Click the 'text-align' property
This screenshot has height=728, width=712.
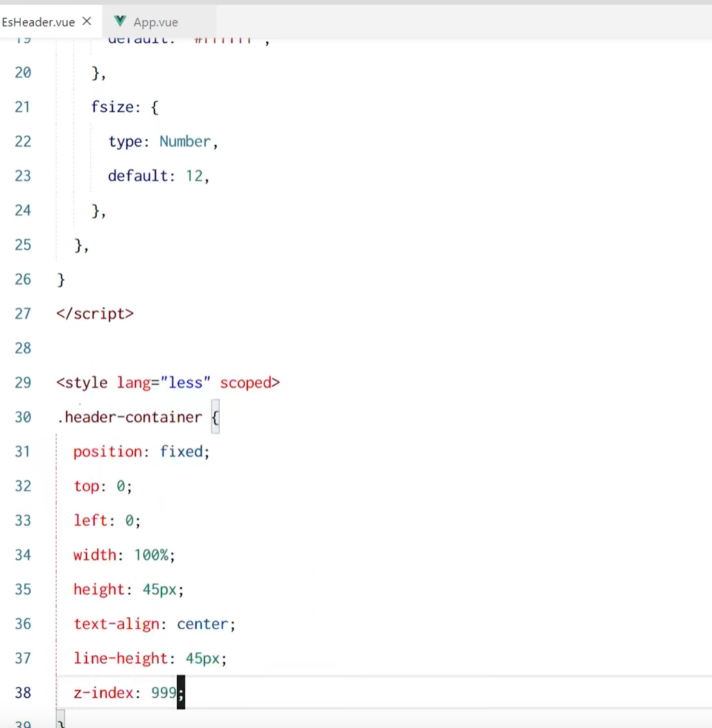pyautogui.click(x=116, y=624)
